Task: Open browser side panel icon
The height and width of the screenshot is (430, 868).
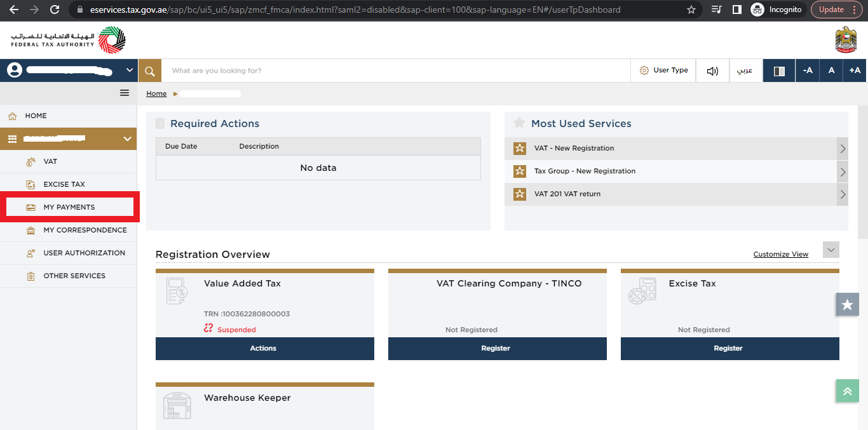Action: coord(737,10)
